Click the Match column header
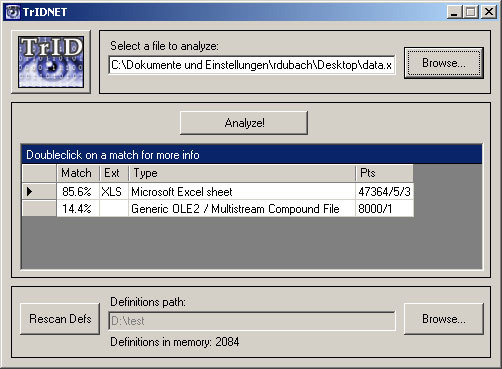Image resolution: width=502 pixels, height=369 pixels. tap(78, 173)
